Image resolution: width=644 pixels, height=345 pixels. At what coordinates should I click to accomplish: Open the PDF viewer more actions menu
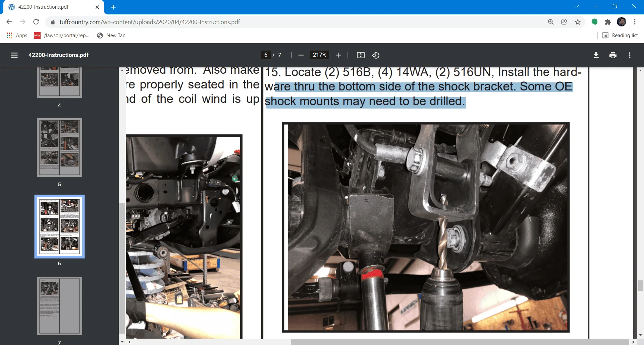[630, 55]
